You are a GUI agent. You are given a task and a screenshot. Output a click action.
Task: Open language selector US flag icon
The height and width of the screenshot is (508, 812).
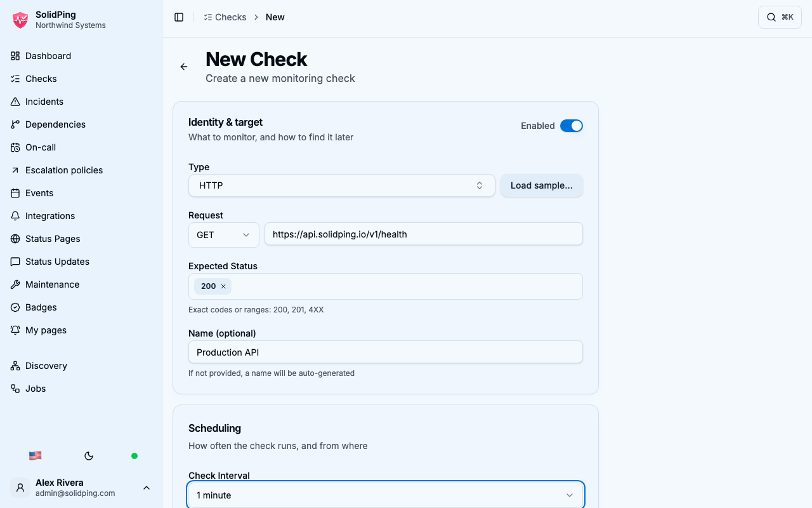(x=36, y=456)
